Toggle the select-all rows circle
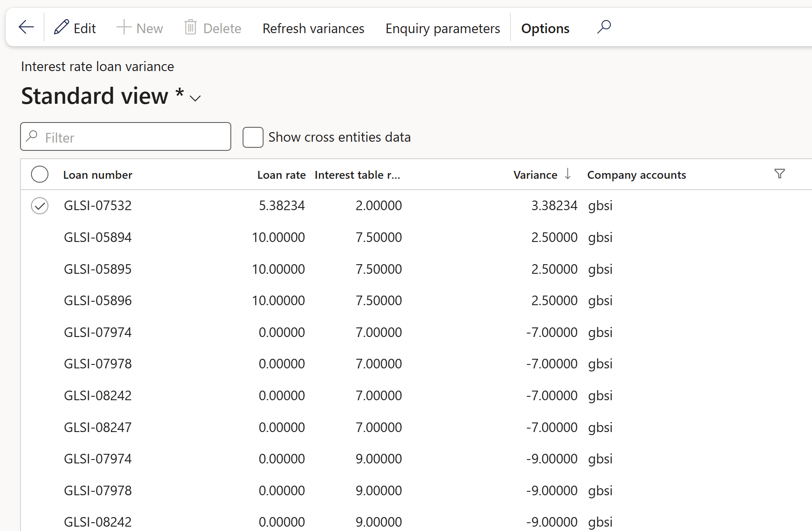This screenshot has width=812, height=531. (40, 174)
